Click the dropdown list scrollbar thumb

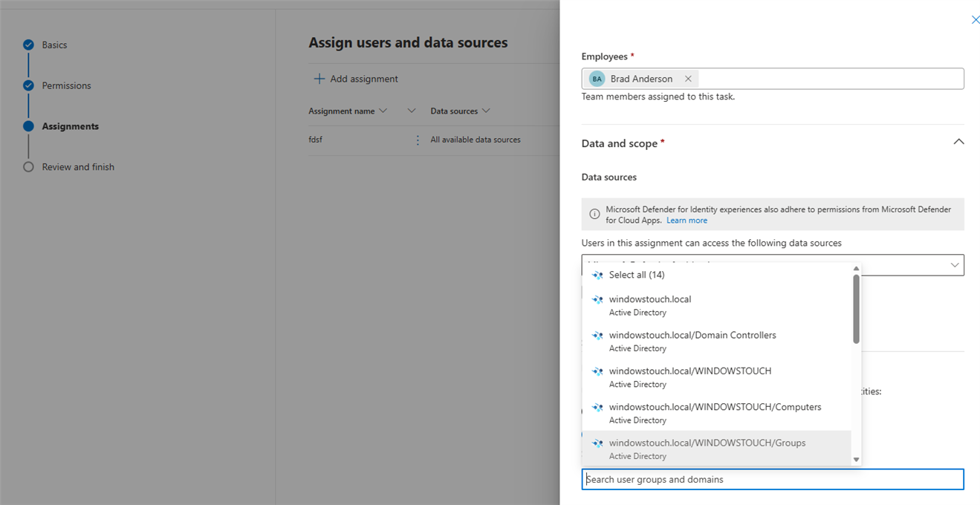click(856, 308)
